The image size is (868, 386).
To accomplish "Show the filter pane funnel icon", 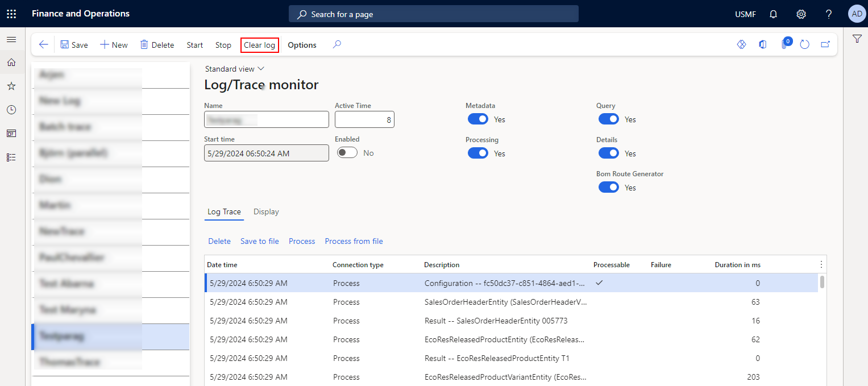I will 857,39.
